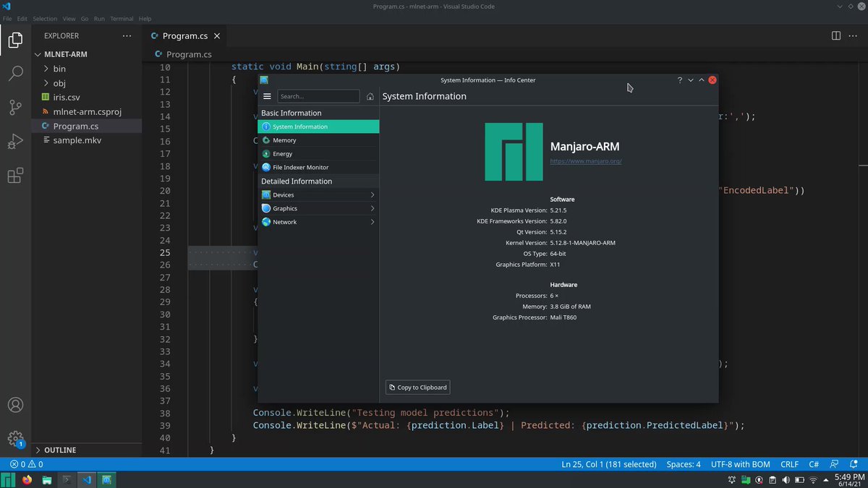The image size is (868, 488).
Task: Open Run and Debug view in VS Code
Action: [15, 142]
